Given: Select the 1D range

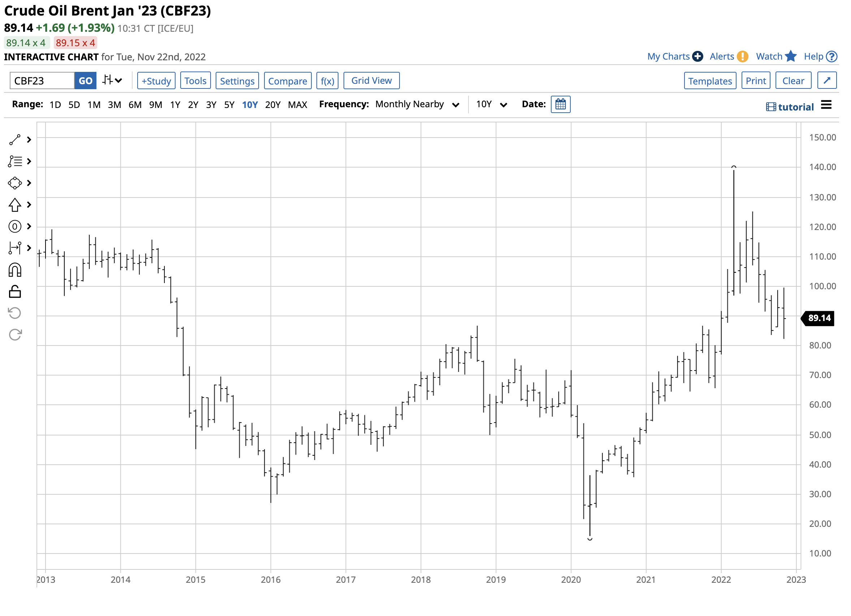Looking at the screenshot, I should [x=55, y=105].
